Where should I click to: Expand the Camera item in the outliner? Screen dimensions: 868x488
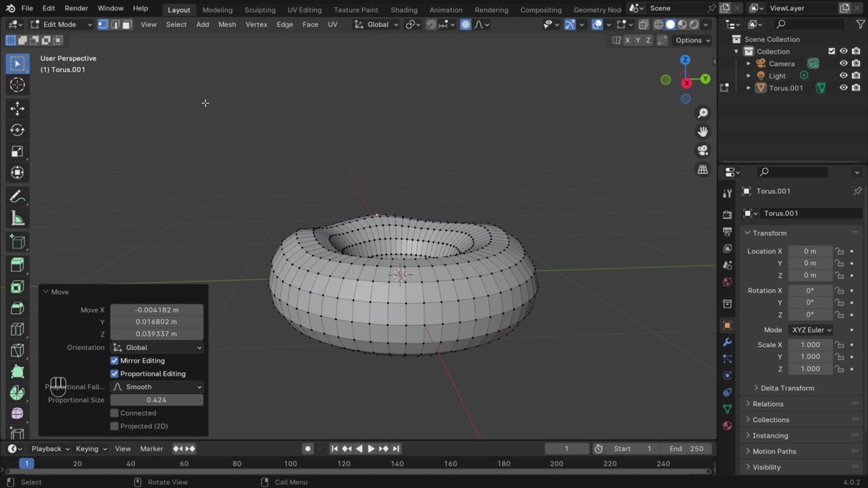tap(749, 64)
